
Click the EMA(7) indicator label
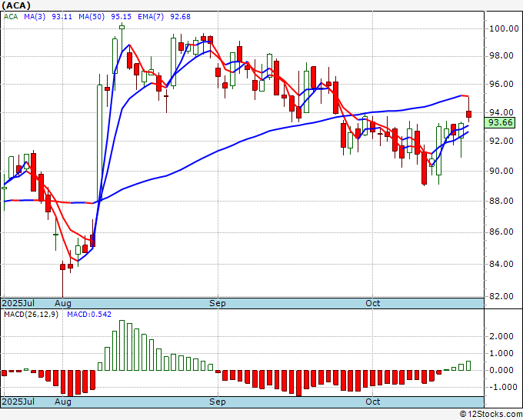pyautogui.click(x=151, y=17)
